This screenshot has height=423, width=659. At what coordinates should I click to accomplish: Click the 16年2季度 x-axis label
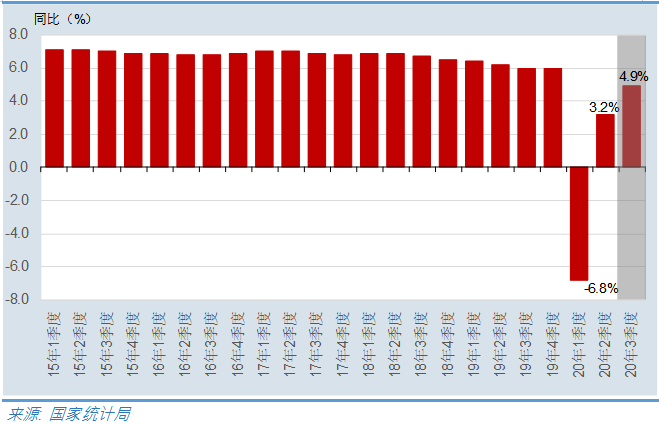click(185, 344)
